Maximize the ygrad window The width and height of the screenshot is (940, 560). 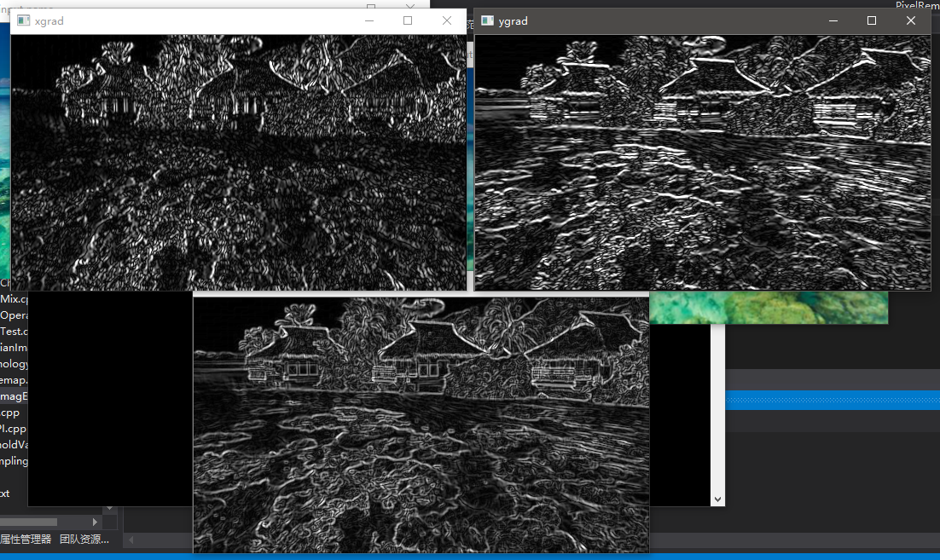tap(872, 21)
